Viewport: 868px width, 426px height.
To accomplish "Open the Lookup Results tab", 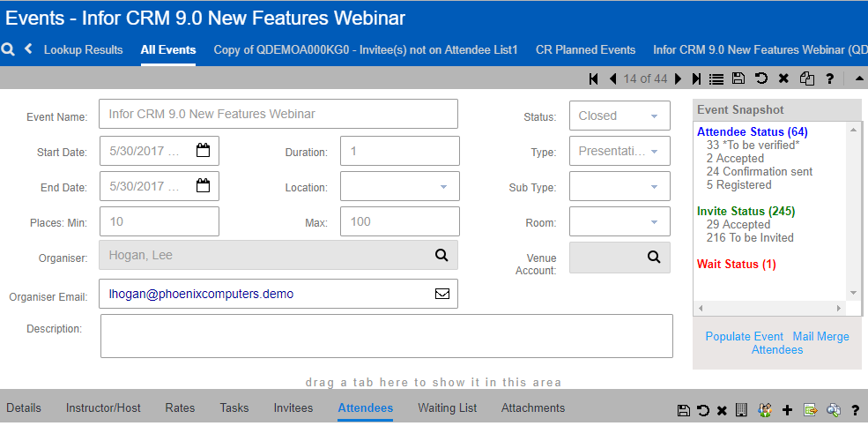I will (83, 50).
